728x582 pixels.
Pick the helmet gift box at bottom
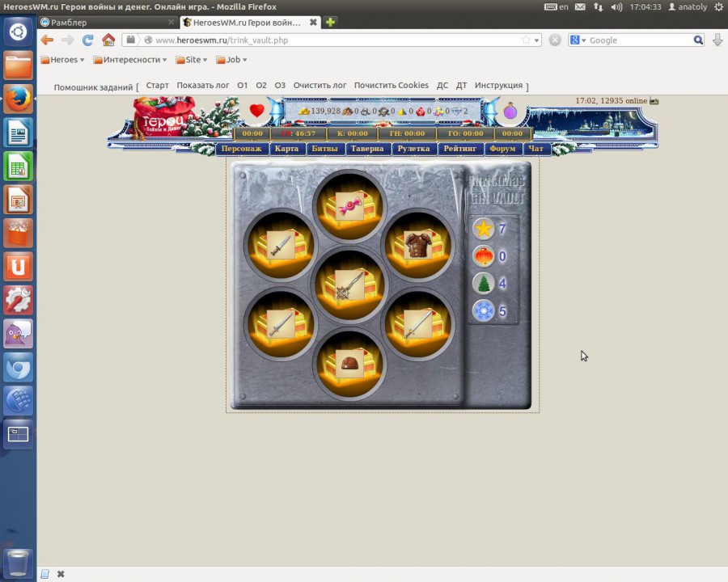(x=350, y=363)
